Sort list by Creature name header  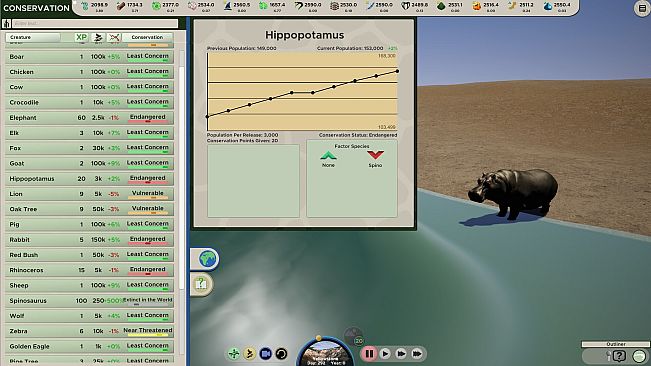point(32,37)
